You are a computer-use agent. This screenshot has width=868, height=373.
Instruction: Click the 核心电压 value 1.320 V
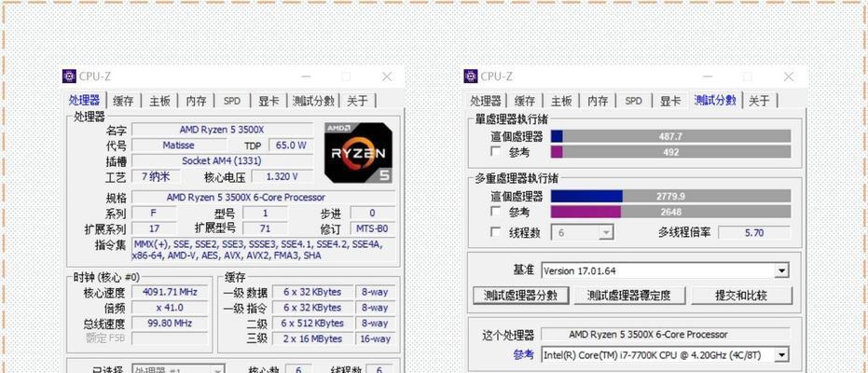tap(282, 176)
